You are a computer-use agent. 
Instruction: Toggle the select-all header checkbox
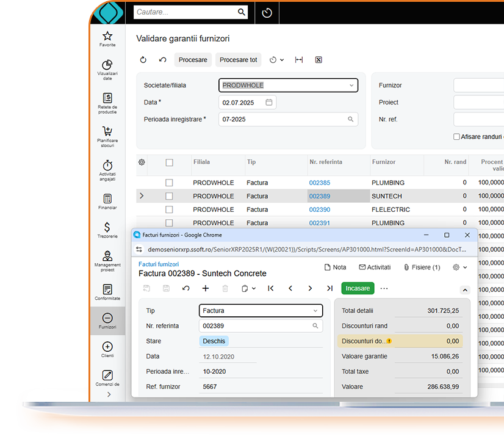[169, 162]
